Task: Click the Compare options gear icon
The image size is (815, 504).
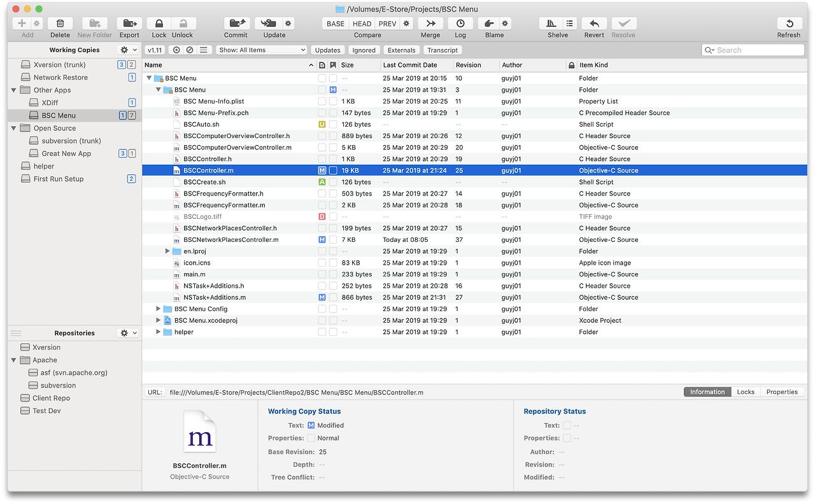Action: (406, 24)
